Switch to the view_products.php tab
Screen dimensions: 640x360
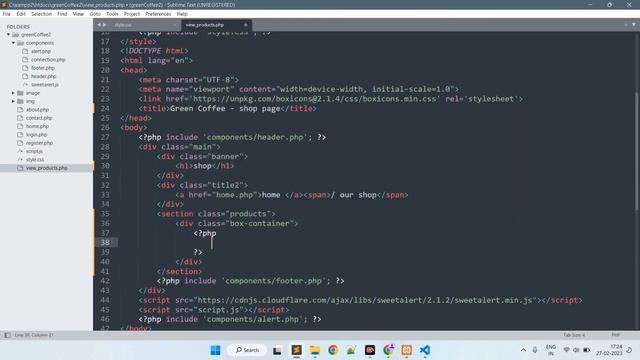pyautogui.click(x=204, y=25)
